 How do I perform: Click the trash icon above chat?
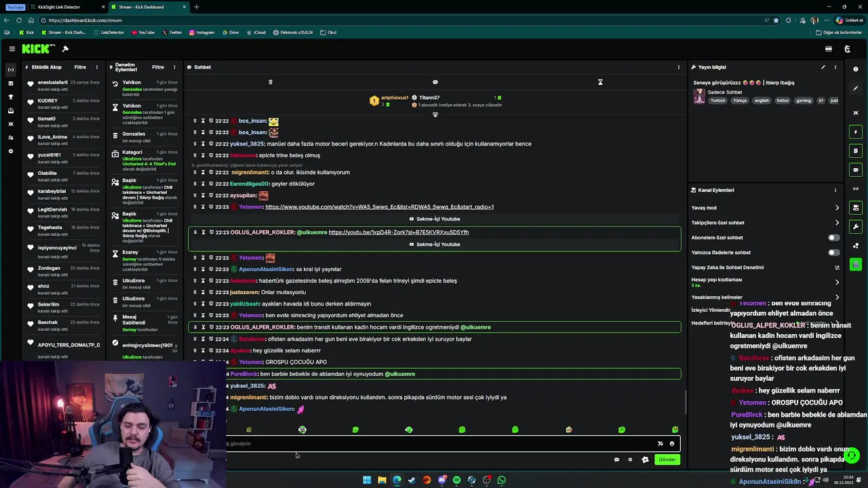(x=270, y=82)
